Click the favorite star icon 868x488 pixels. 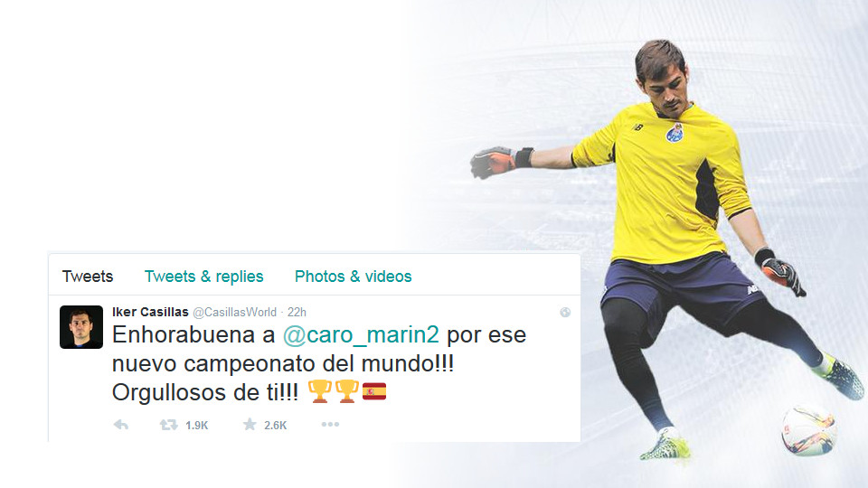tap(250, 425)
